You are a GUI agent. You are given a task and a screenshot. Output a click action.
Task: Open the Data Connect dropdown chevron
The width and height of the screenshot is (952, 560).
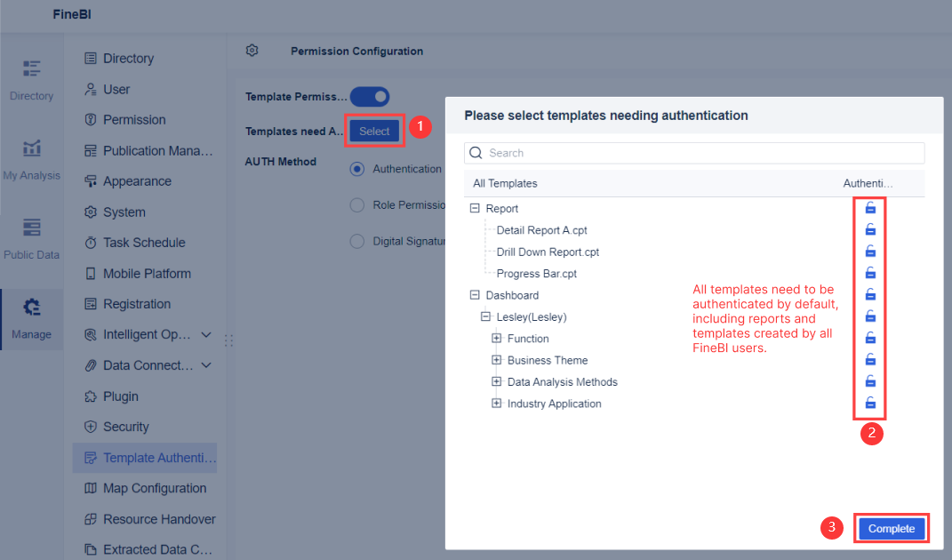click(205, 365)
